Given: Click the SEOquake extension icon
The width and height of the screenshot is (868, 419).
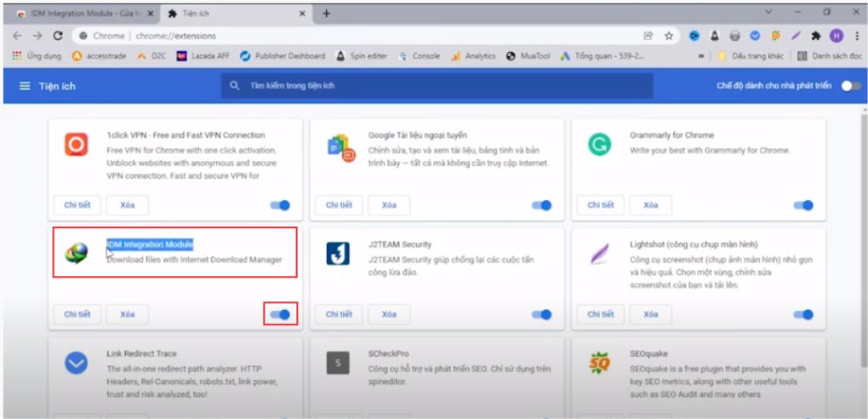Looking at the screenshot, I should click(600, 363).
